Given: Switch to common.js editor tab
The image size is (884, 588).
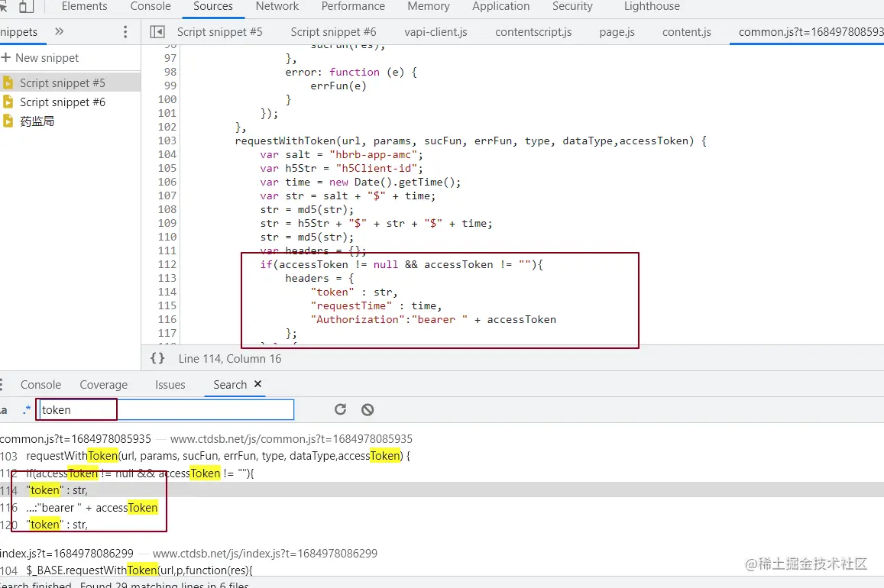Looking at the screenshot, I should (811, 32).
